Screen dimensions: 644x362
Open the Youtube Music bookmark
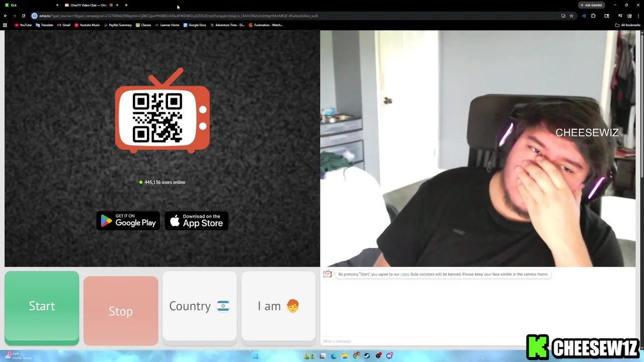coord(87,25)
